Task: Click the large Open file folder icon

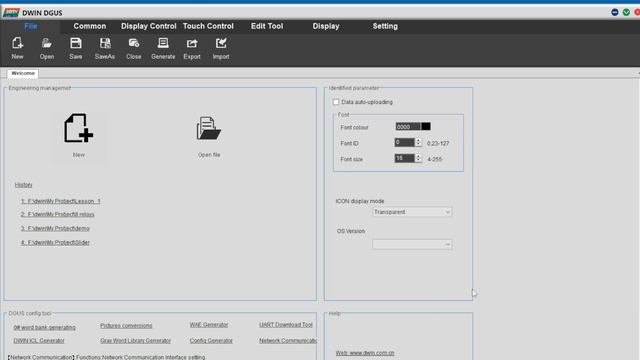Action: (209, 128)
